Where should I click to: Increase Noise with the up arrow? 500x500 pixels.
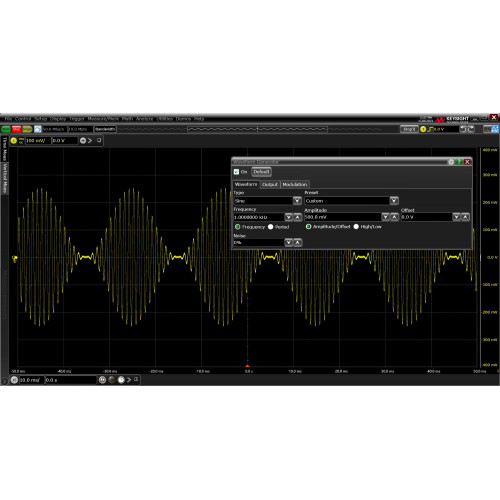tap(298, 242)
